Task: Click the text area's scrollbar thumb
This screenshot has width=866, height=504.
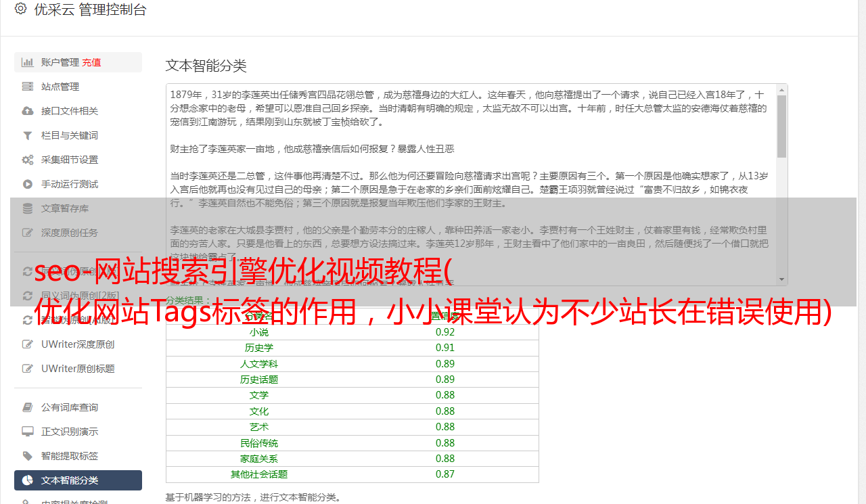Action: (781, 126)
